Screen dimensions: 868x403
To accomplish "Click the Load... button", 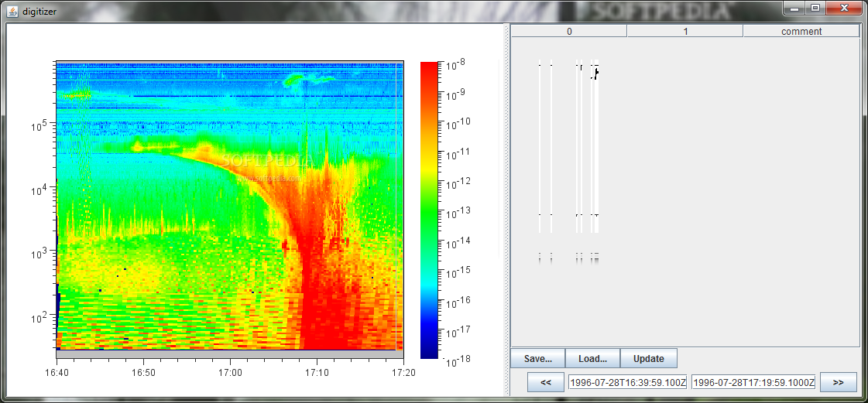I will [x=592, y=358].
